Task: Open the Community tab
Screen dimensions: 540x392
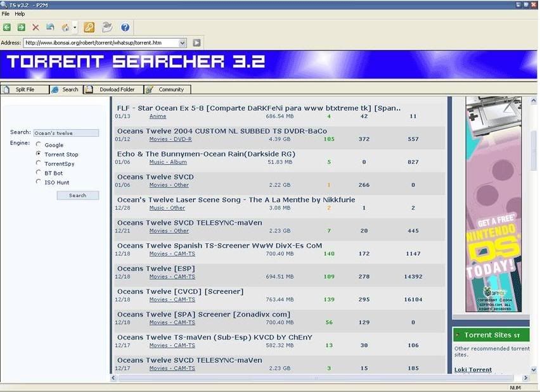Action: [167, 89]
